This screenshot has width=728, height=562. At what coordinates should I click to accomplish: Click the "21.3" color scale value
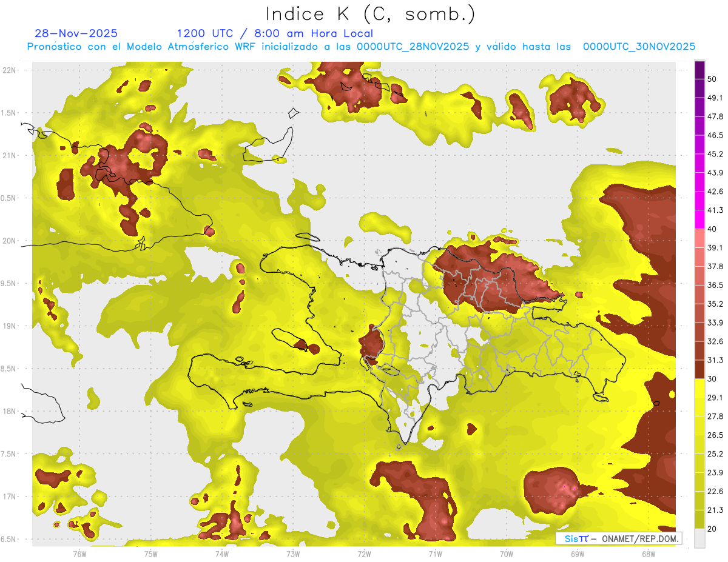pyautogui.click(x=715, y=510)
